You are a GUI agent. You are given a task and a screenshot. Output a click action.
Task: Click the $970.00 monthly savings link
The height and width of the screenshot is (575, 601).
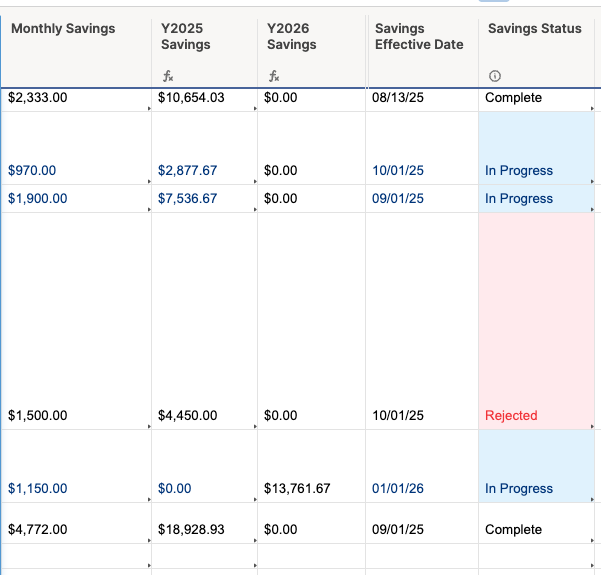pyautogui.click(x=32, y=171)
